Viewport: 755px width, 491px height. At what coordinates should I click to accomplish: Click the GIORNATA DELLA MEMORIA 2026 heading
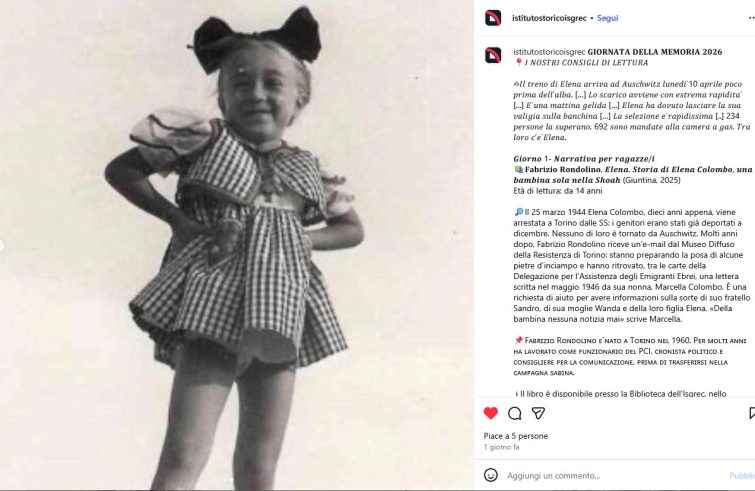point(655,52)
